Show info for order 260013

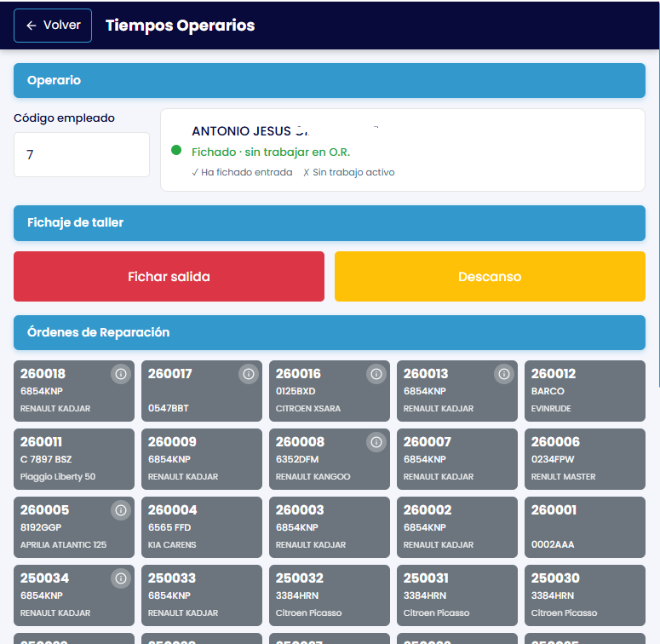pyautogui.click(x=504, y=374)
